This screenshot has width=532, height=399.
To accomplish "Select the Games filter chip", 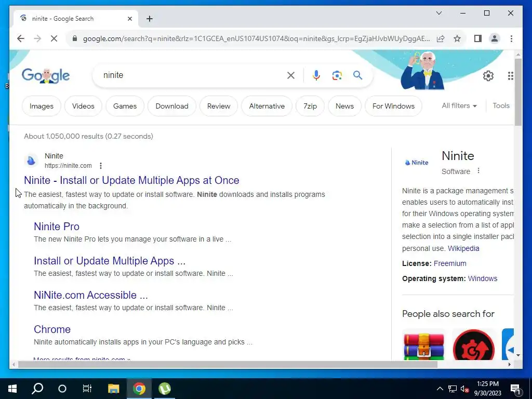I will (125, 106).
